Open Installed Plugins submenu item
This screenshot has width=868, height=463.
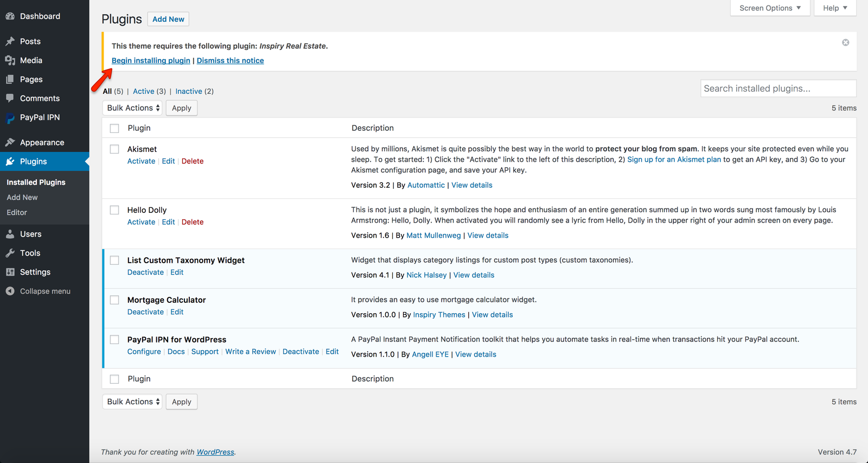[36, 182]
